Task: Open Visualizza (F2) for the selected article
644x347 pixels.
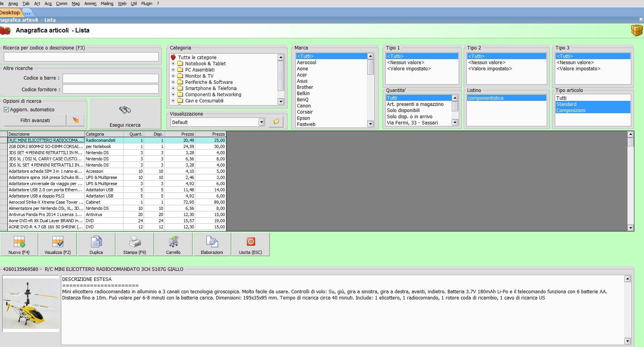Action: 58,245
